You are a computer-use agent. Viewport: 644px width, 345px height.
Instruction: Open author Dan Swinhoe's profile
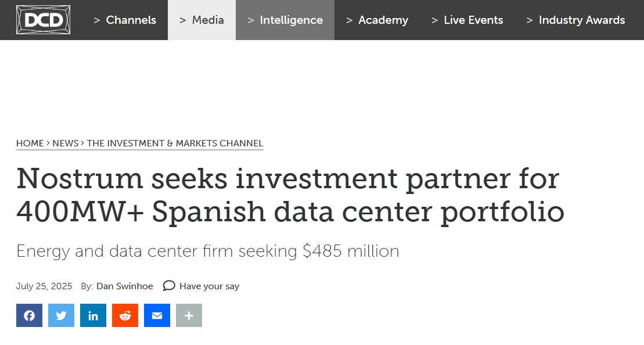tap(124, 286)
